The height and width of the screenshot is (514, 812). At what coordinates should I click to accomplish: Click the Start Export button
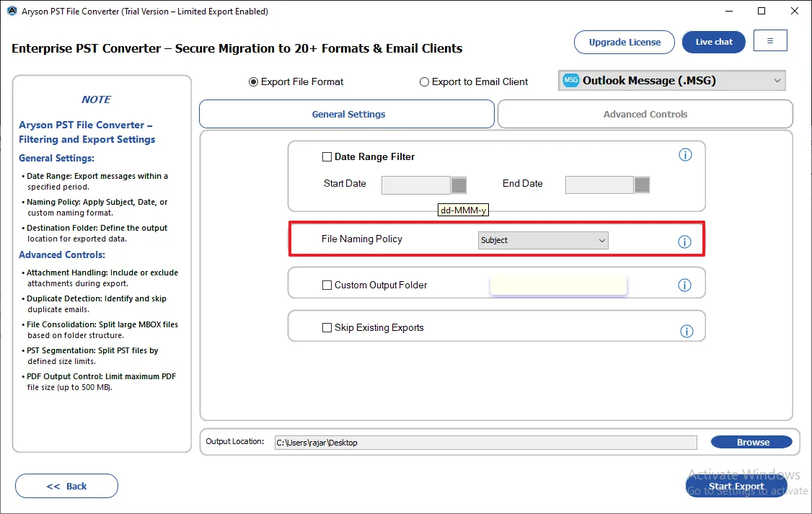736,486
